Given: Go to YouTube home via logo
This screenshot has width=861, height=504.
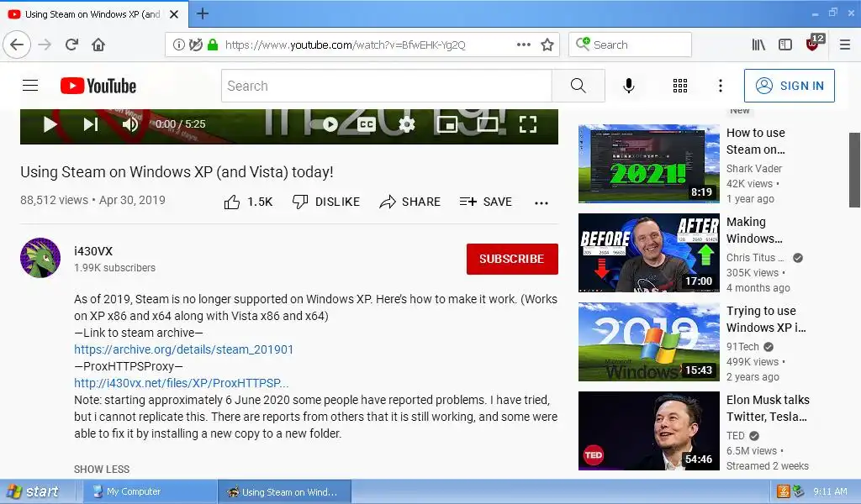Looking at the screenshot, I should pos(98,86).
